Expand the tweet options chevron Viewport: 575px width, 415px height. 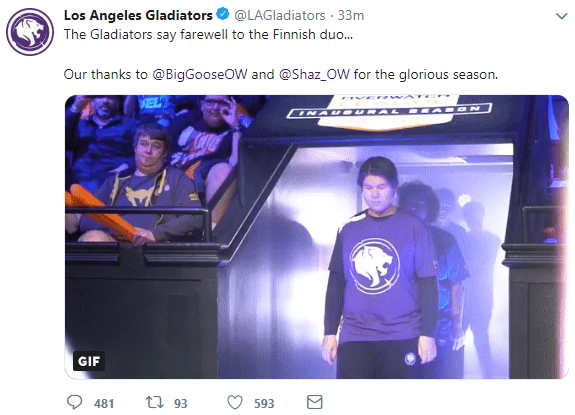click(x=561, y=16)
